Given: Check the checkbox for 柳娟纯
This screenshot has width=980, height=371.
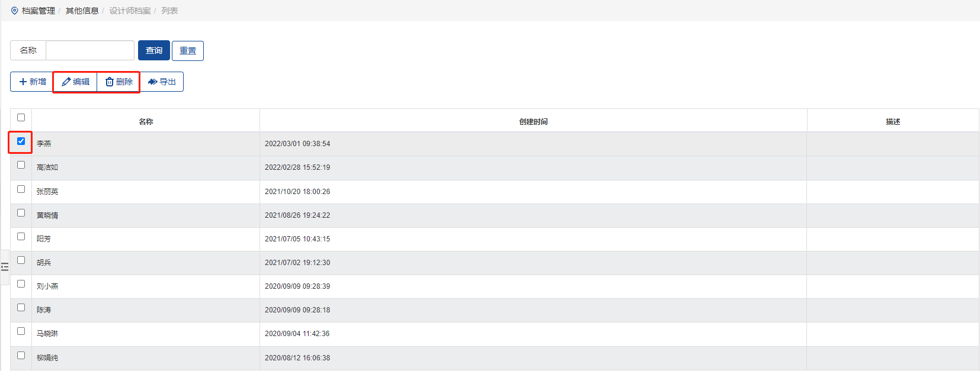Looking at the screenshot, I should point(21,355).
